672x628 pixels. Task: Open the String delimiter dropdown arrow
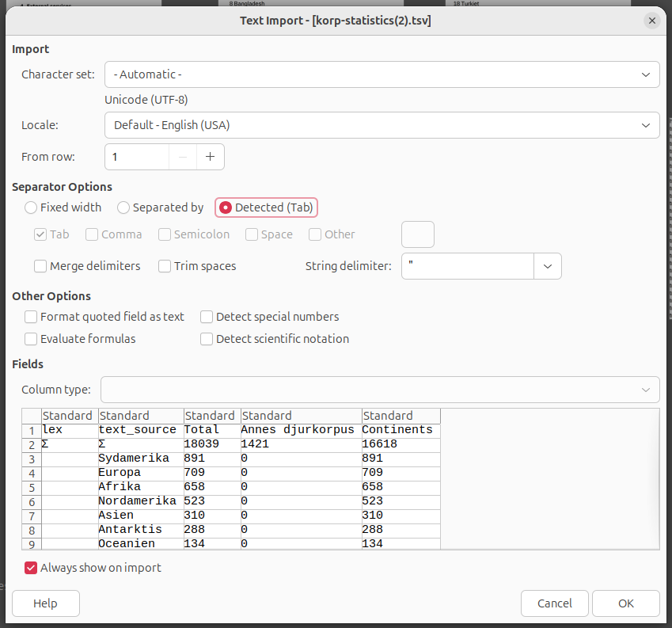pyautogui.click(x=547, y=266)
